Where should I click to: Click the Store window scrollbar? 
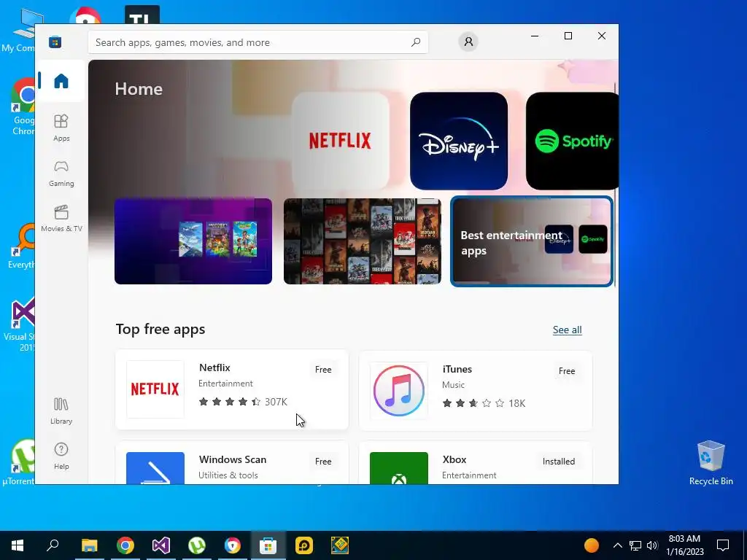click(x=615, y=184)
